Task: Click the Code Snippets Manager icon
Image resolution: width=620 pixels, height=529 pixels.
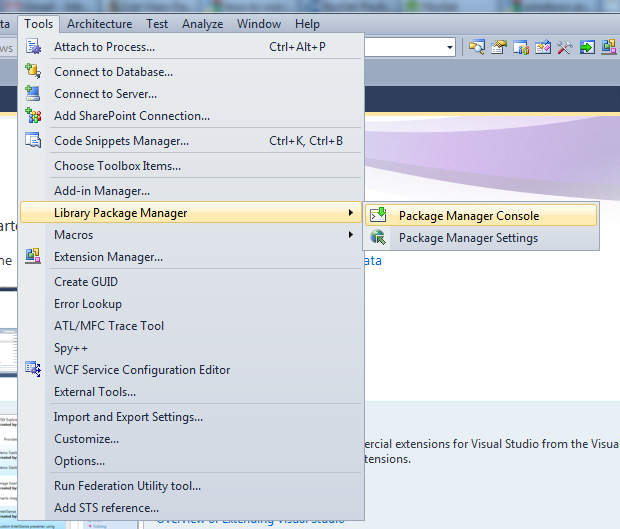Action: [x=33, y=141]
